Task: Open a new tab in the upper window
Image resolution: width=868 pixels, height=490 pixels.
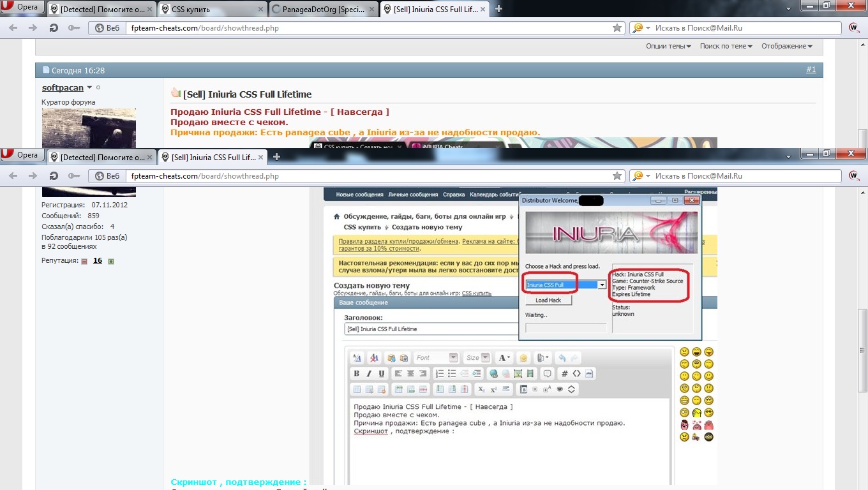Action: pyautogui.click(x=499, y=9)
